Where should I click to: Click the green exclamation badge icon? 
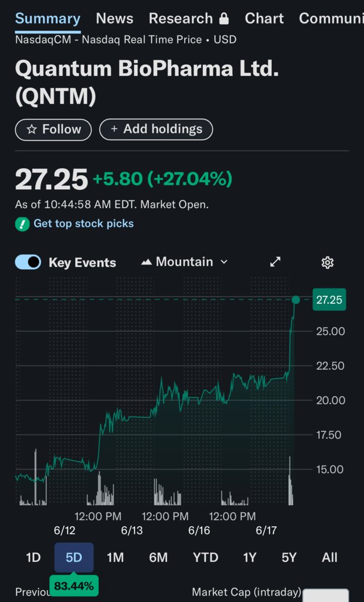tap(22, 224)
